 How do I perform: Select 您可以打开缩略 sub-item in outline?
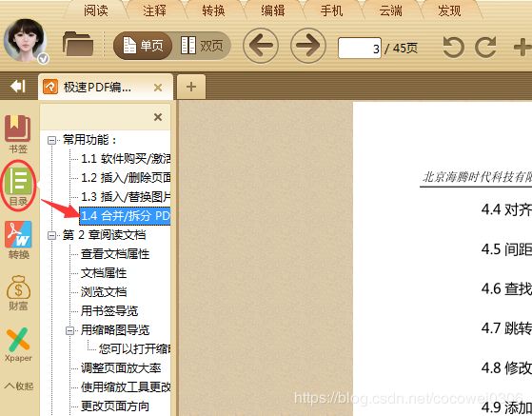point(134,348)
